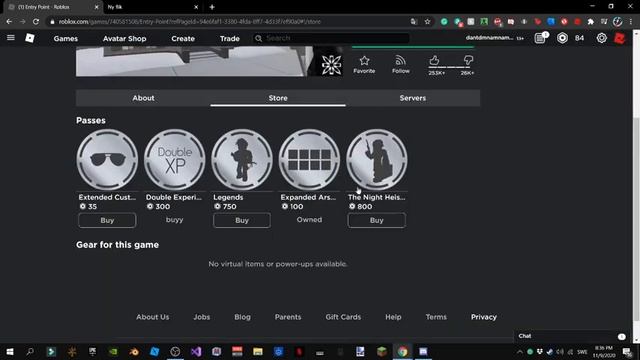Open Visual Studio from the taskbar
The width and height of the screenshot is (640, 360).
point(196,351)
